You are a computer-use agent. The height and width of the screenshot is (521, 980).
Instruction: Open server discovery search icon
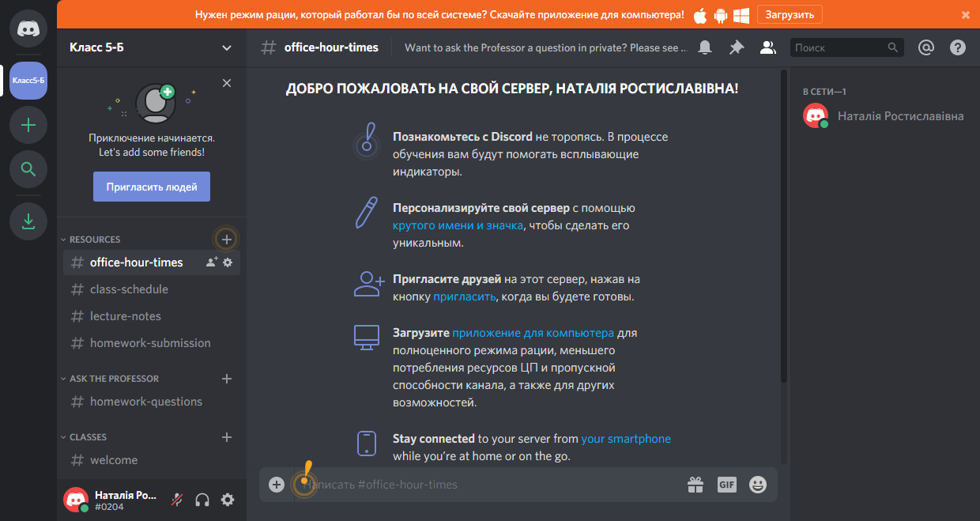(x=28, y=169)
